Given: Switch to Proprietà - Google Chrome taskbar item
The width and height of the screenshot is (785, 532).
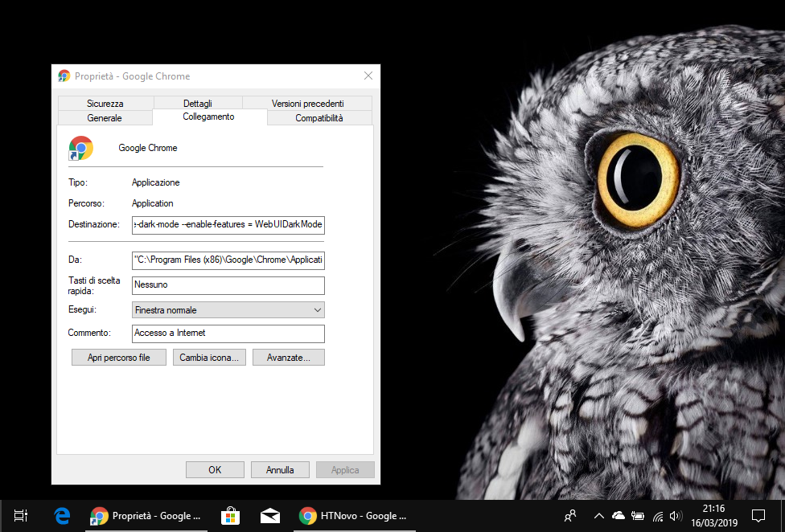Looking at the screenshot, I should coord(146,515).
